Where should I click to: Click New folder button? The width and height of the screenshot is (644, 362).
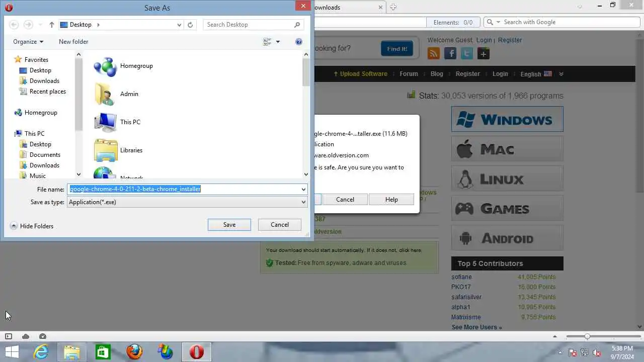point(73,42)
